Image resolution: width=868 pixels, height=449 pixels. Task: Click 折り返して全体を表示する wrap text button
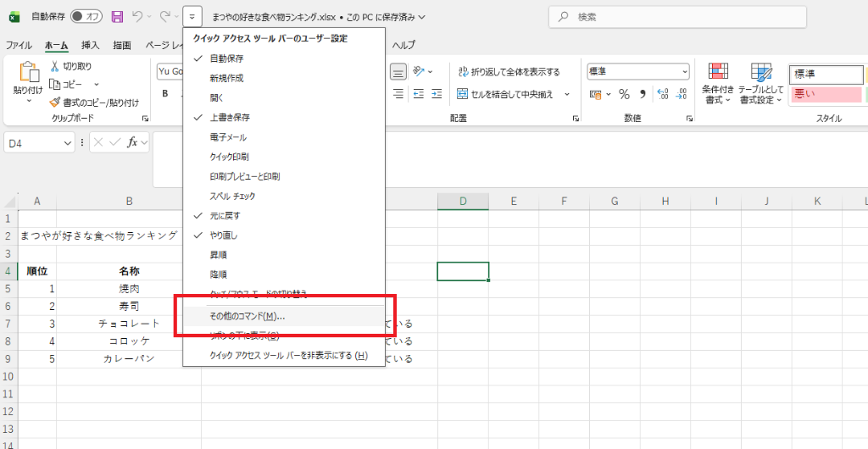pyautogui.click(x=509, y=72)
